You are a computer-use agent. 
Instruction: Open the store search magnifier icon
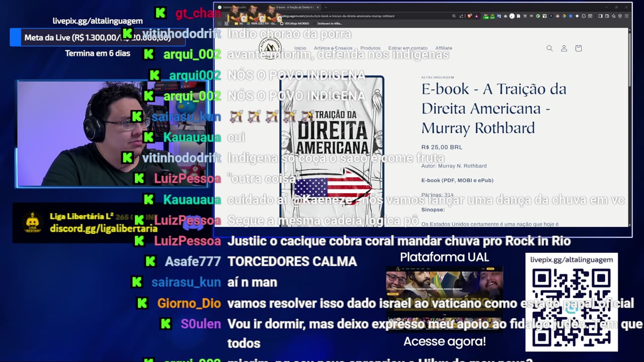pos(549,48)
